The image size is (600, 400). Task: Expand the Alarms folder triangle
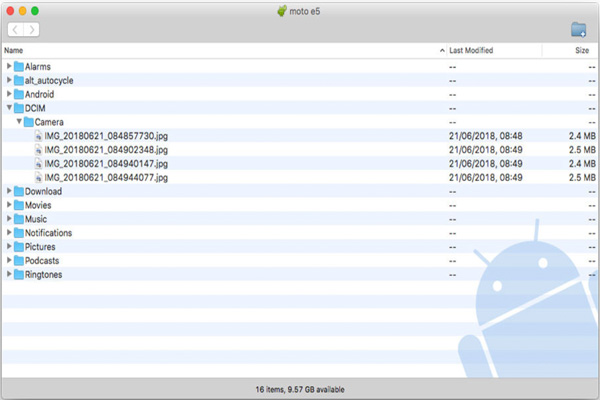[x=9, y=66]
